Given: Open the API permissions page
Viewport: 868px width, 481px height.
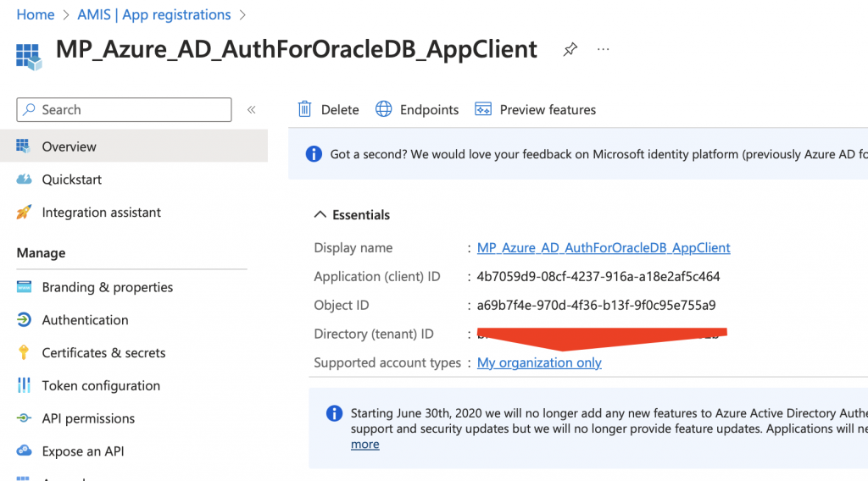Looking at the screenshot, I should 88,418.
